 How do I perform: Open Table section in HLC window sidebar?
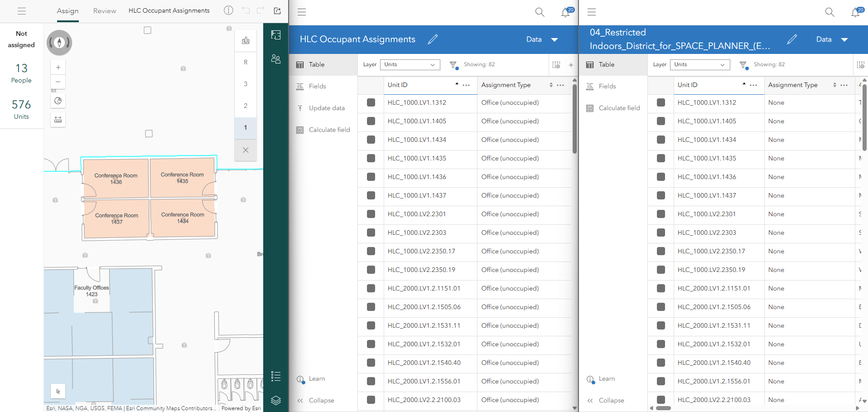coord(323,65)
